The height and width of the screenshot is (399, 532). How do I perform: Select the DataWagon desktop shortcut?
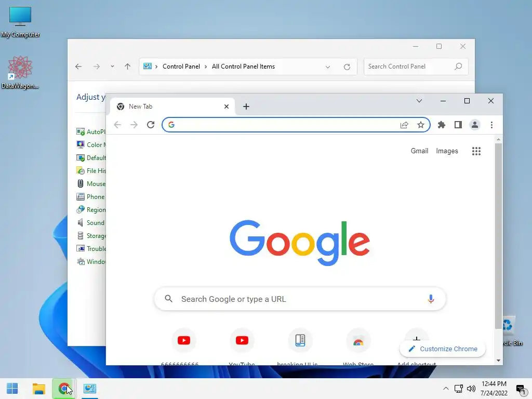(x=20, y=72)
